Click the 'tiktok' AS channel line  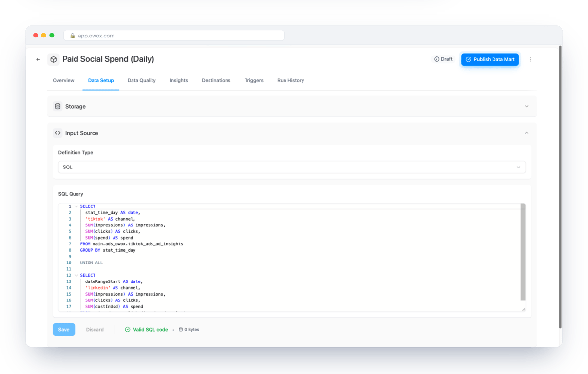click(x=110, y=219)
